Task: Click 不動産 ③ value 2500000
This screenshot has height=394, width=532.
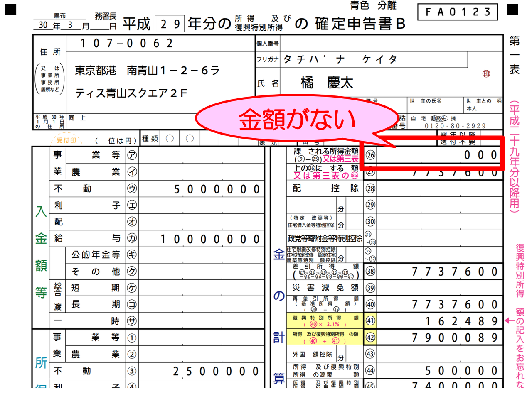Action: click(x=216, y=372)
